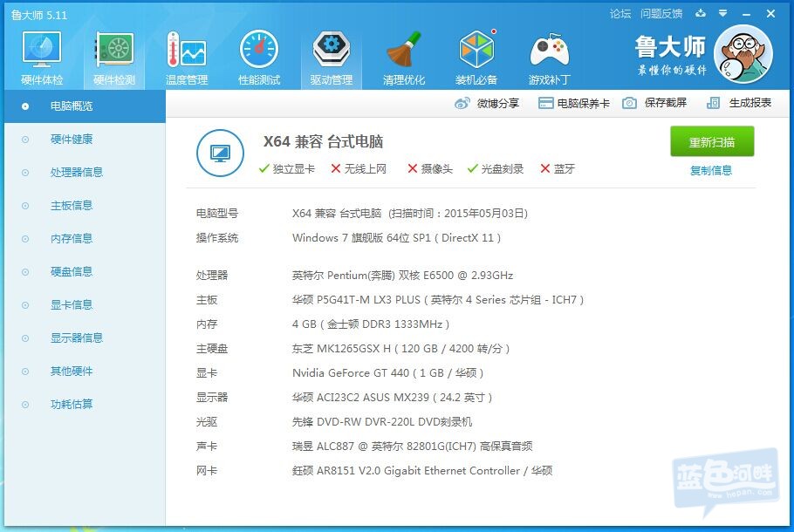Open the title bar dropdown menu arrow

coord(723,14)
